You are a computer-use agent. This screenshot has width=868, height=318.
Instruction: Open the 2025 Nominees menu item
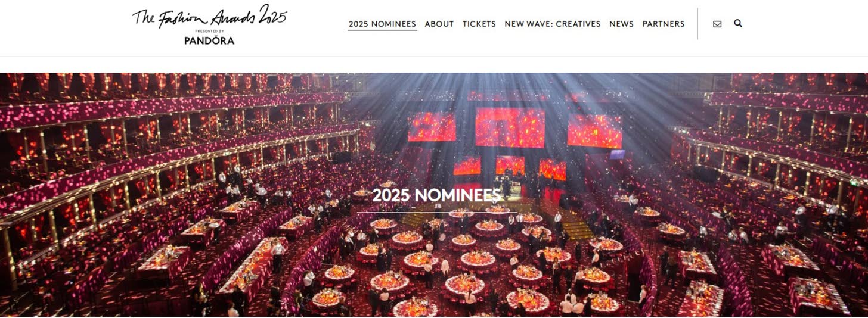tap(382, 24)
